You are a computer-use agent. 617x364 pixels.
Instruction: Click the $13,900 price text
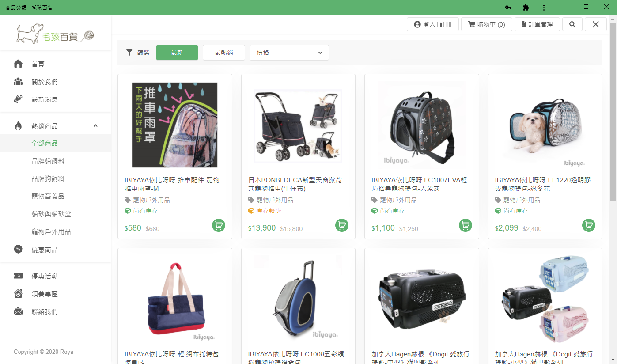262,228
